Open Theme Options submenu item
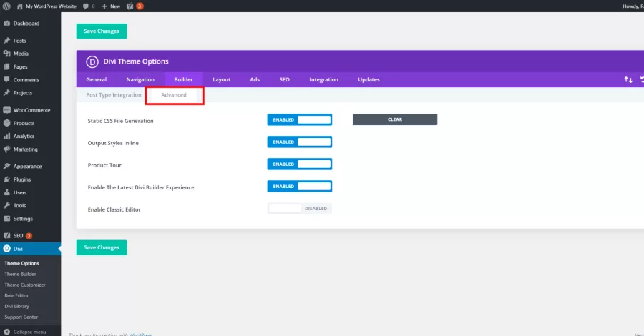Screen dimensions: 644x336 click(x=21, y=263)
